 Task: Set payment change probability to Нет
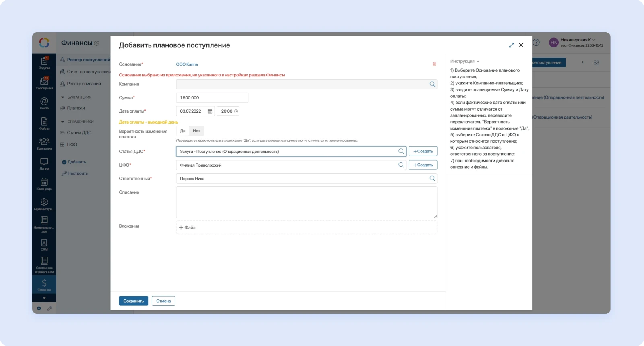(196, 131)
